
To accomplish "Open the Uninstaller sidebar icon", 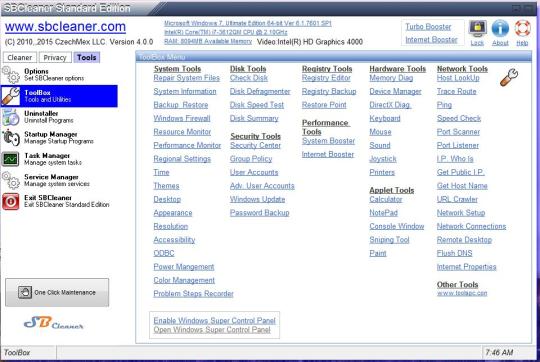I will coord(11,117).
